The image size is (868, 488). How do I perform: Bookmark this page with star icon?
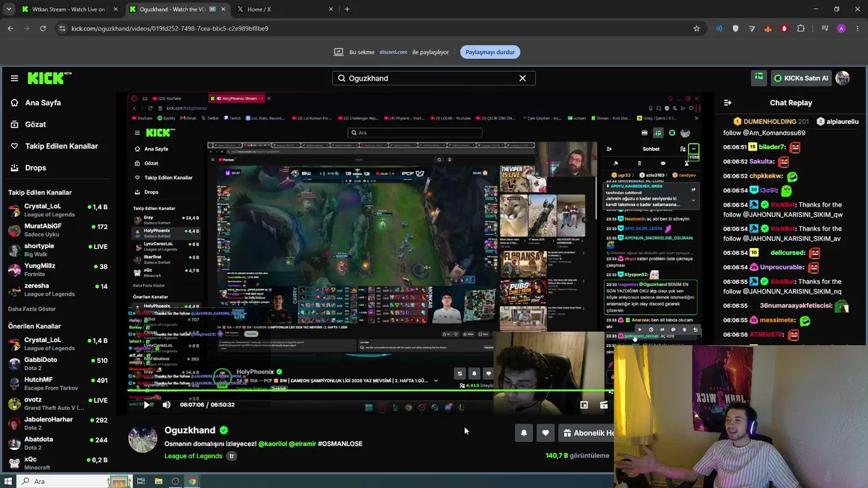[696, 28]
